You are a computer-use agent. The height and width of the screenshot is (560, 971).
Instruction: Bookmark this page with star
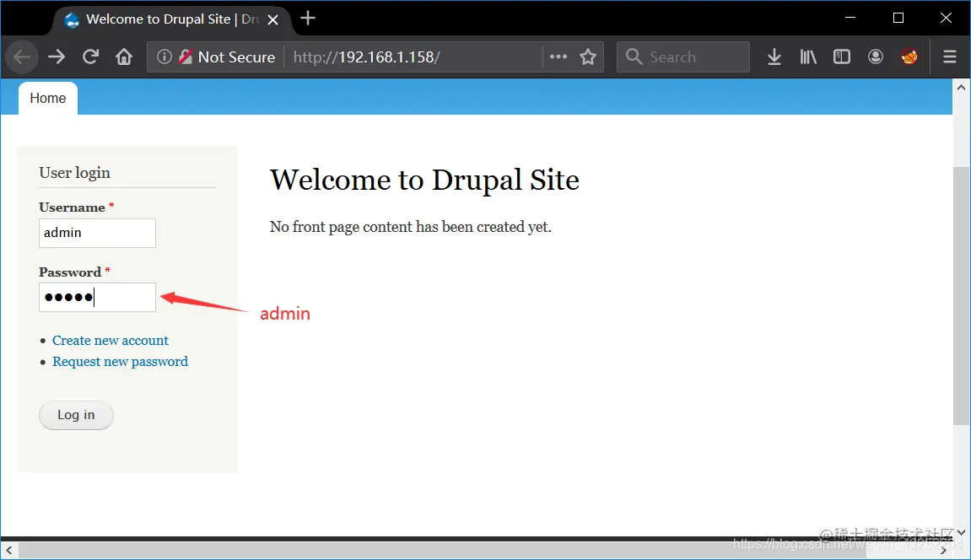coord(588,57)
